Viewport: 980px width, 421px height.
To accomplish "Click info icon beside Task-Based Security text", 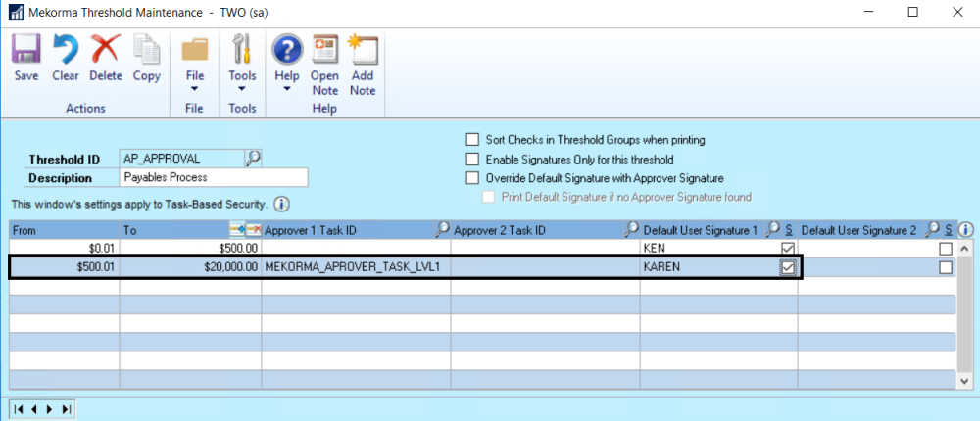I will tap(281, 204).
